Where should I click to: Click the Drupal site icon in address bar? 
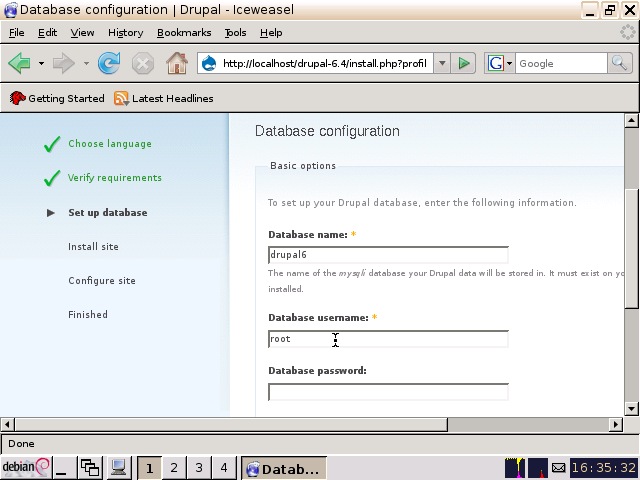209,63
